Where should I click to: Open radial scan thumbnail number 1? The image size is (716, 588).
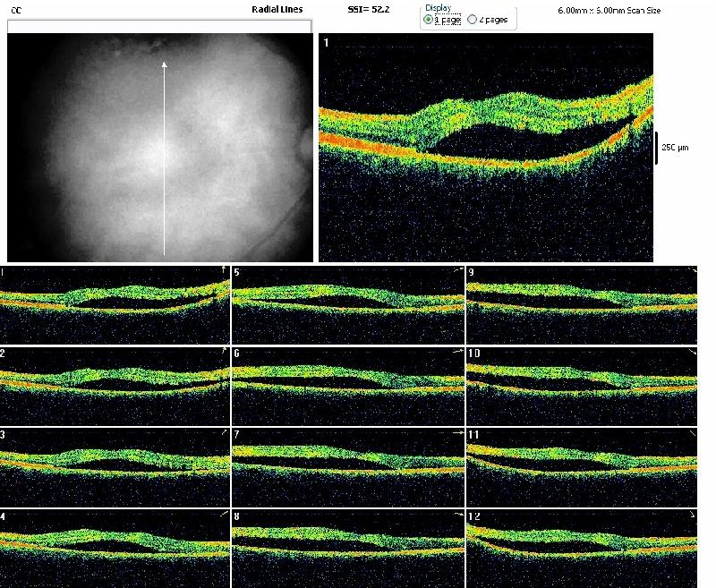tap(115, 305)
